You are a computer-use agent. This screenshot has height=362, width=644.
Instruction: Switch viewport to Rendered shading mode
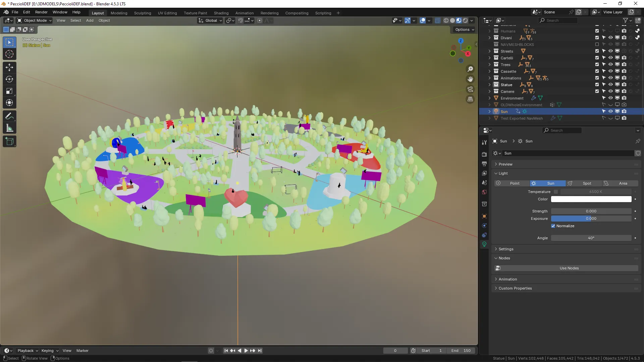465,20
